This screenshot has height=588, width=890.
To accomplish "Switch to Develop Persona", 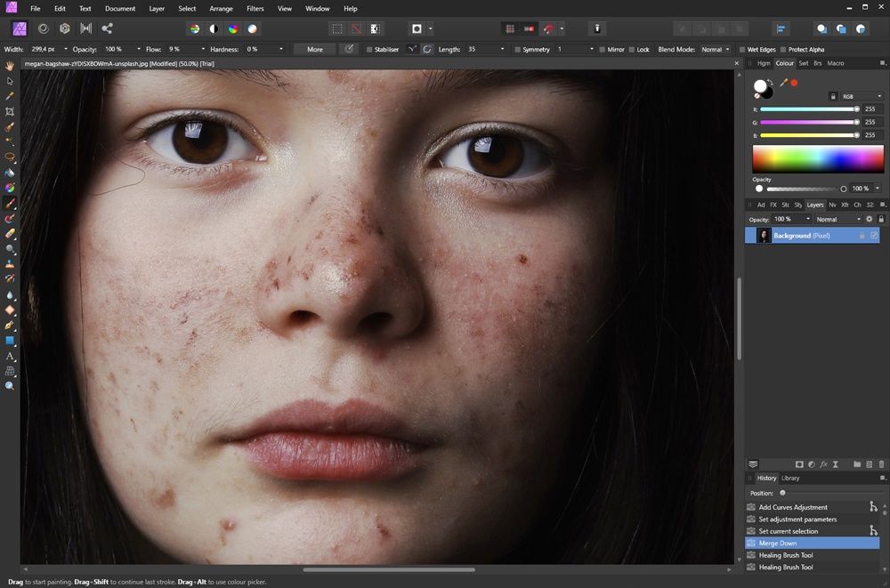I will 65,28.
